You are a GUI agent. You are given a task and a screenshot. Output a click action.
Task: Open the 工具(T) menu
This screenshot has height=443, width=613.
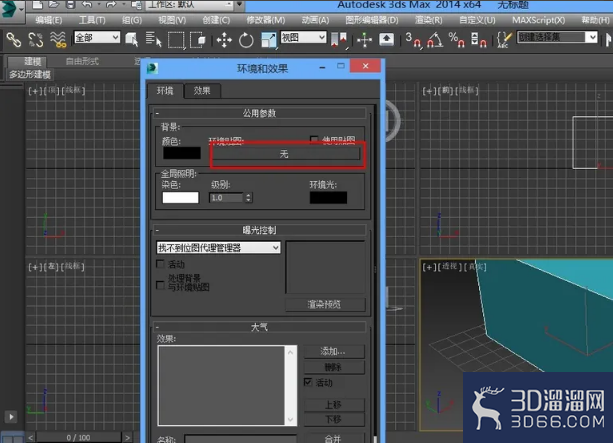point(92,20)
